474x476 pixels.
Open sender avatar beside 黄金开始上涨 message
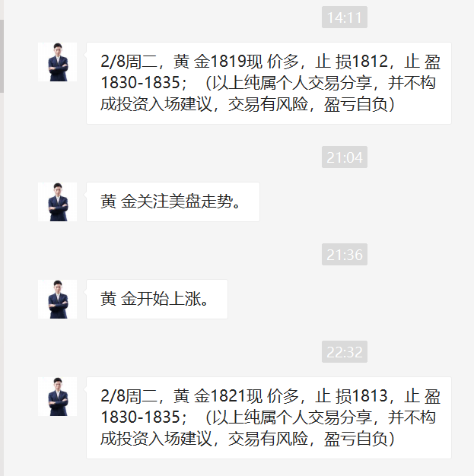pos(57,299)
